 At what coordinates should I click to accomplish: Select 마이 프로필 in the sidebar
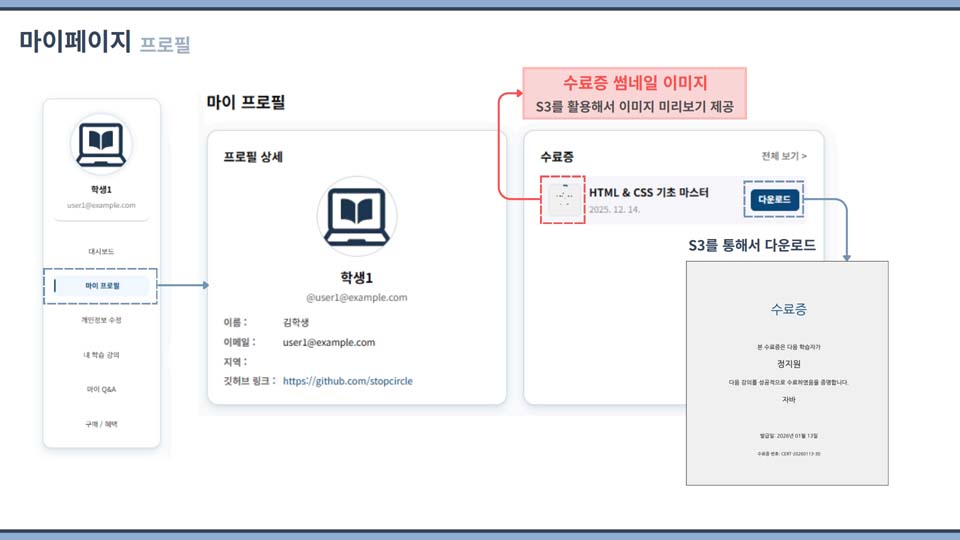101,286
